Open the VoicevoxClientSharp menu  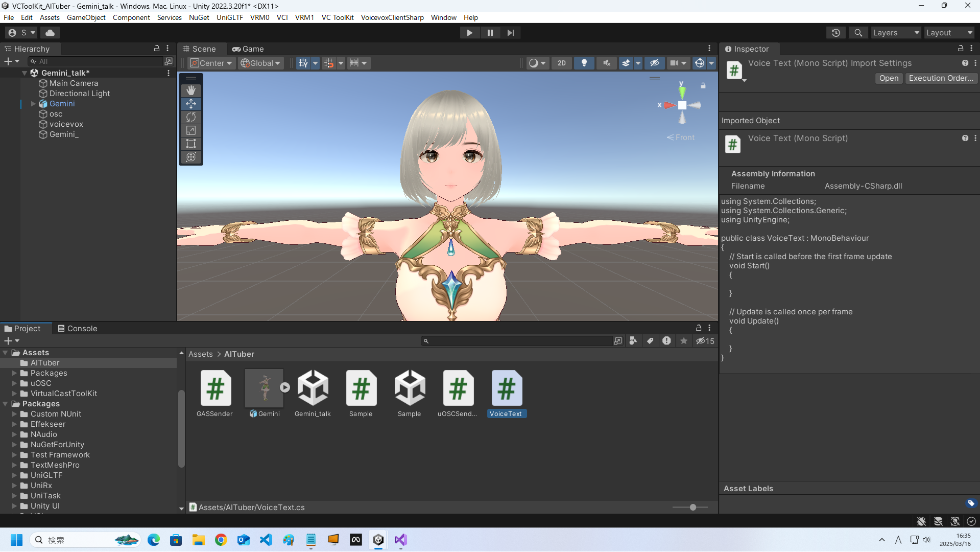392,17
